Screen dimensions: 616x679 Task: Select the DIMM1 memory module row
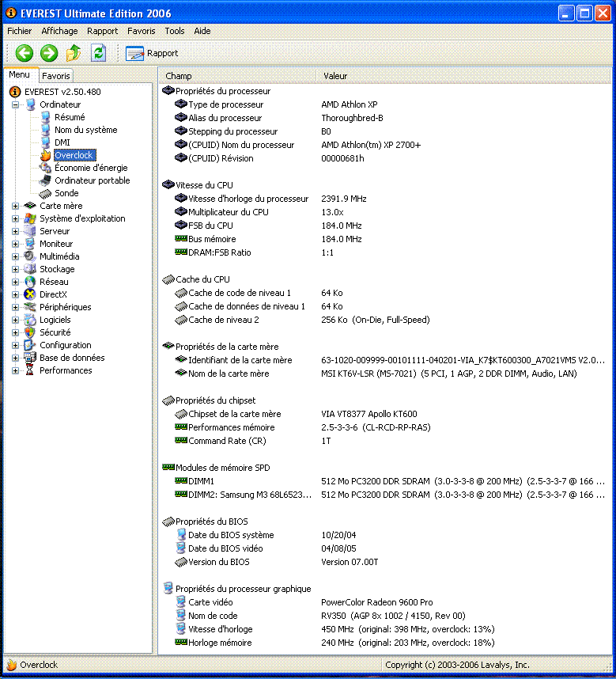(x=384, y=481)
